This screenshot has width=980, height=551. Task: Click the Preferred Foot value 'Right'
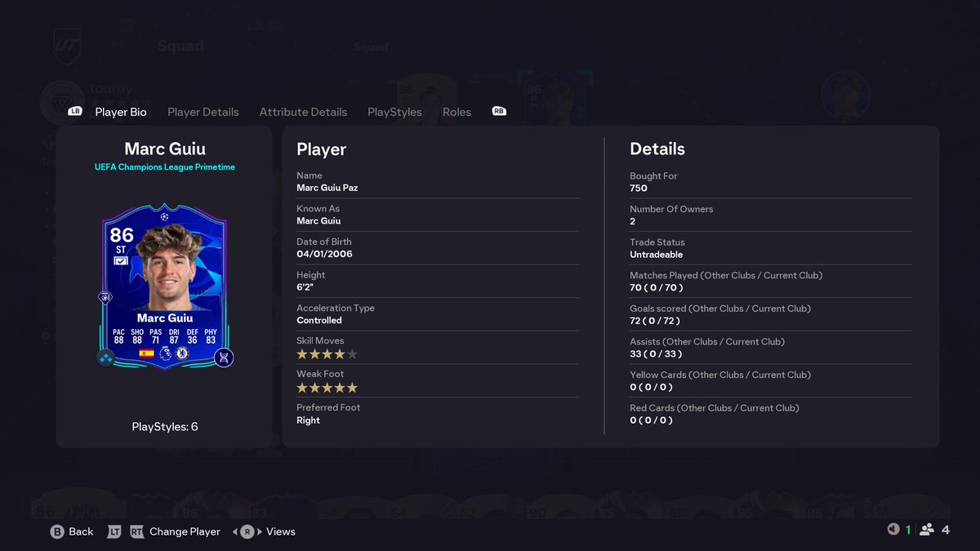[308, 420]
